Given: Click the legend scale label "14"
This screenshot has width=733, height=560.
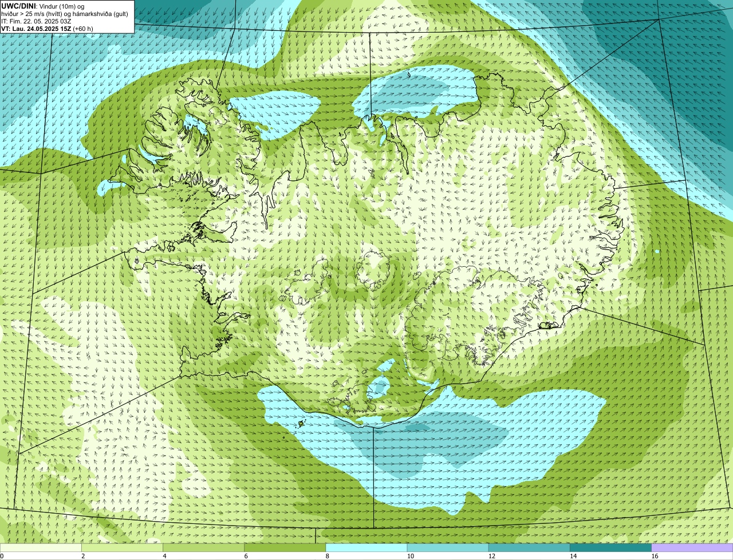Looking at the screenshot, I should pos(573,556).
